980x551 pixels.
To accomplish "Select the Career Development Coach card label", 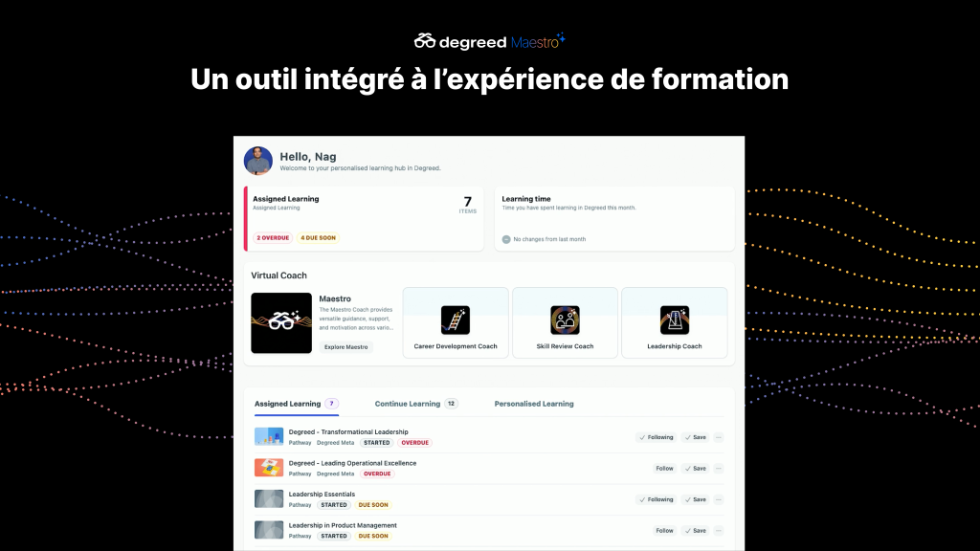I will coord(455,346).
